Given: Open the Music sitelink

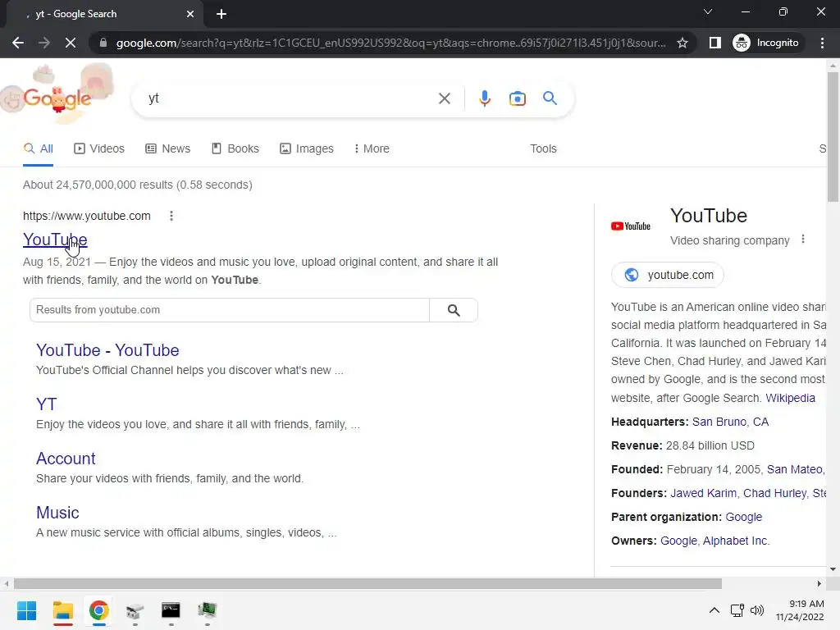Looking at the screenshot, I should [x=57, y=513].
